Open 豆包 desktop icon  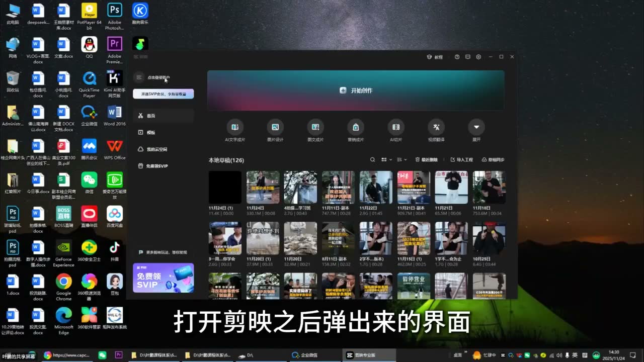pos(114,285)
